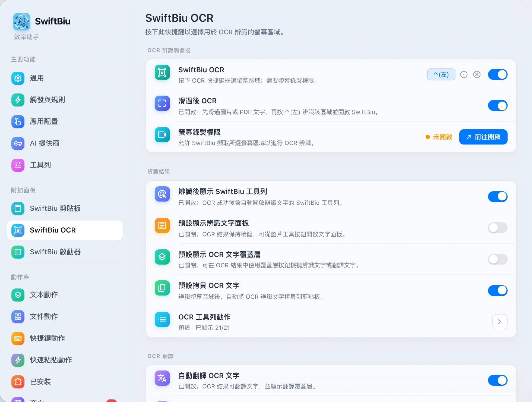Click the 預設顯示辨識文字面板 orange document icon
The image size is (532, 402).
point(162,225)
